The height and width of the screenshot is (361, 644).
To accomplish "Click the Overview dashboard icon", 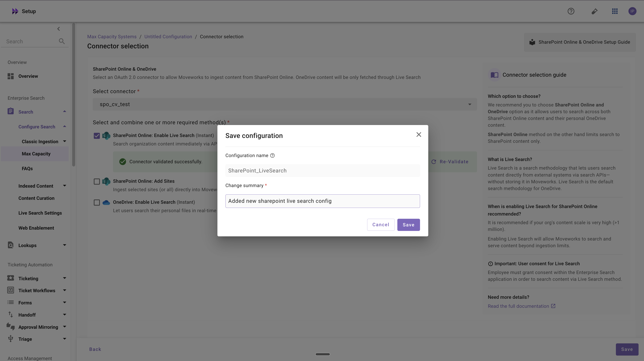I will pyautogui.click(x=10, y=76).
